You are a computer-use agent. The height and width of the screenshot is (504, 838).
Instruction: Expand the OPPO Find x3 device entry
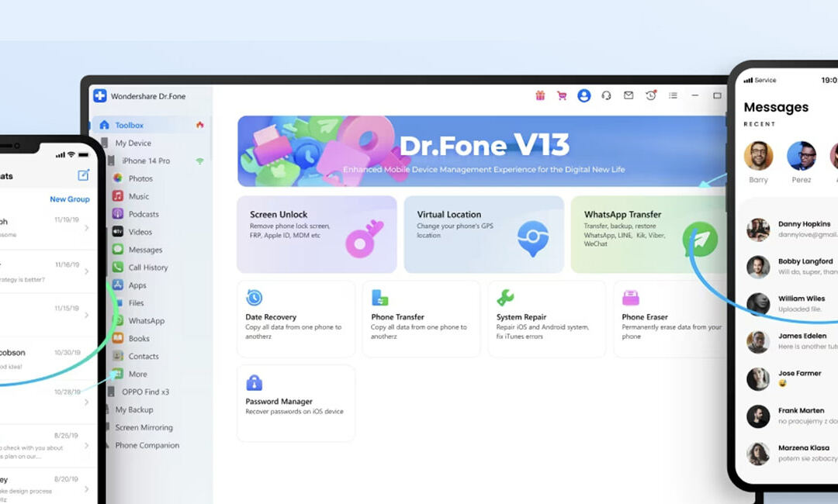tap(145, 392)
